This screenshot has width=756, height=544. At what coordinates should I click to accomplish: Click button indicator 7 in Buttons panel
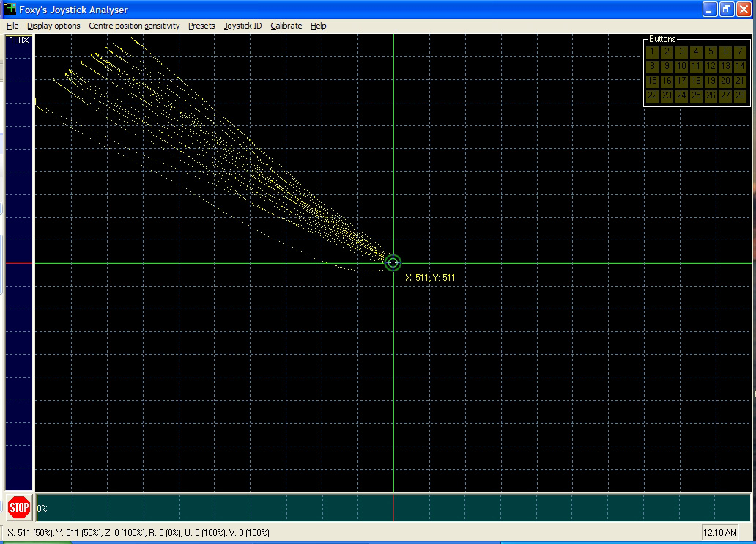(x=740, y=51)
